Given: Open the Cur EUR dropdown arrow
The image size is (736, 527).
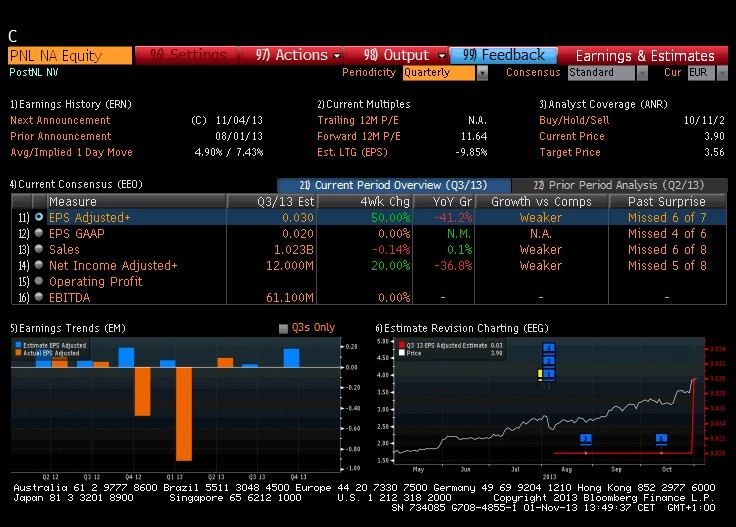Looking at the screenshot, I should click(x=722, y=73).
